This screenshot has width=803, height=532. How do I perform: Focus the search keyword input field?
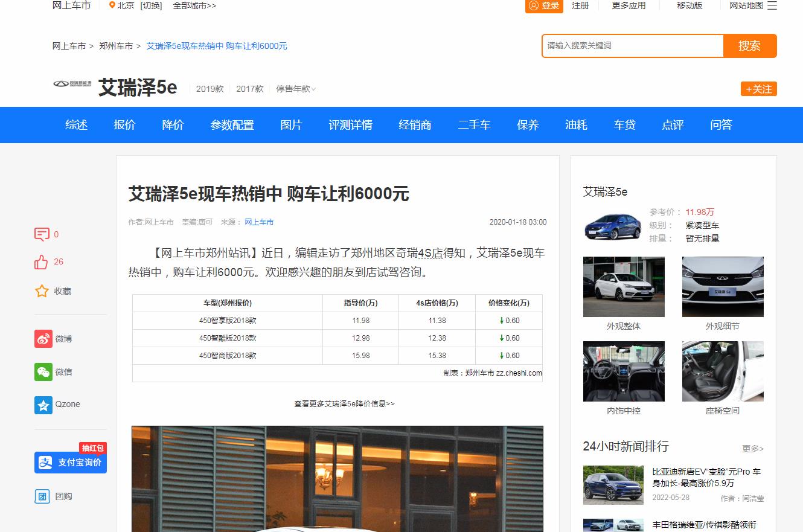[x=633, y=46]
